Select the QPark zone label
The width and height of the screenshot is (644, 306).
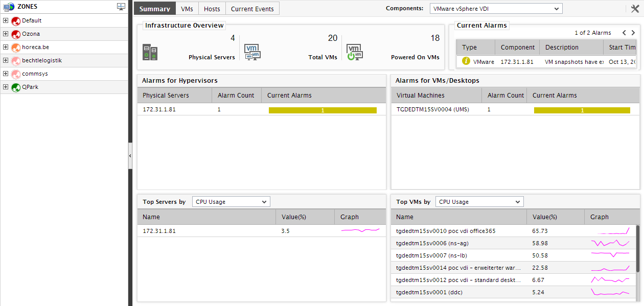pos(30,87)
